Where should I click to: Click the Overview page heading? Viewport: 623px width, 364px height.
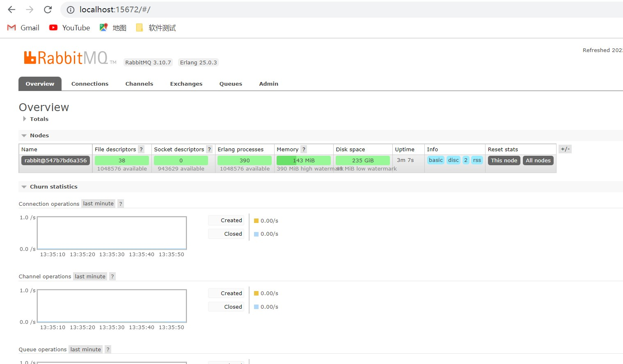(44, 107)
